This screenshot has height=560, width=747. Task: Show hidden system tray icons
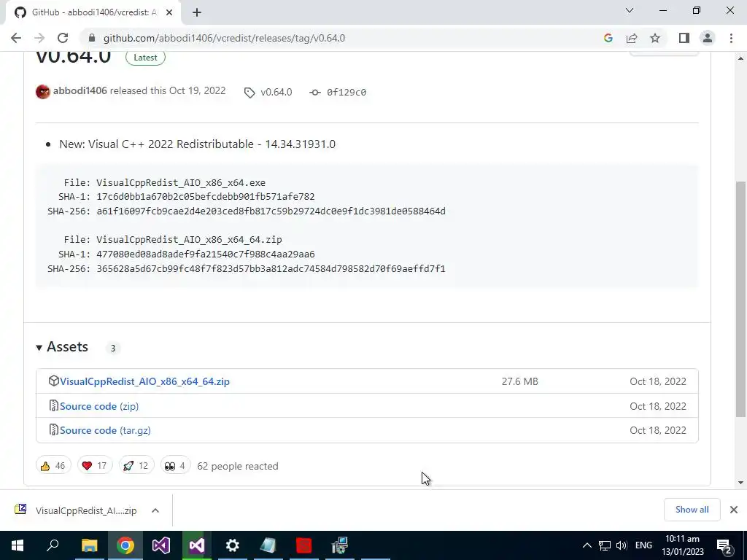[x=587, y=545]
